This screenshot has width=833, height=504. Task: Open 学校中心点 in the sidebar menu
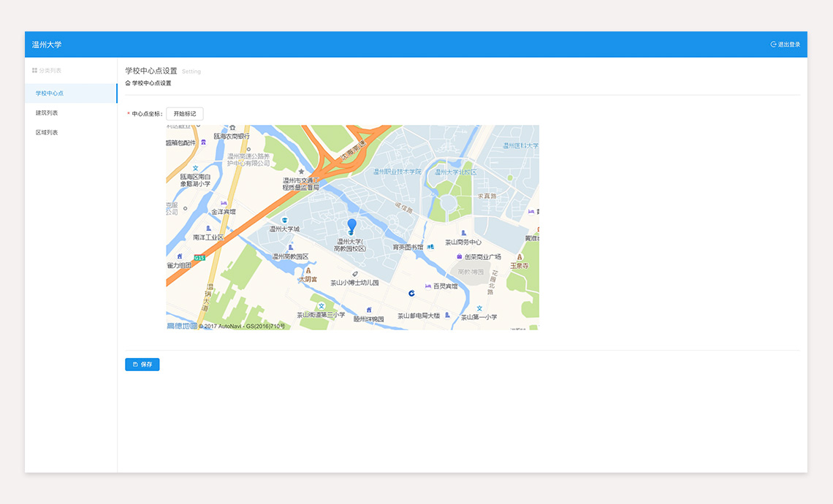pos(50,93)
